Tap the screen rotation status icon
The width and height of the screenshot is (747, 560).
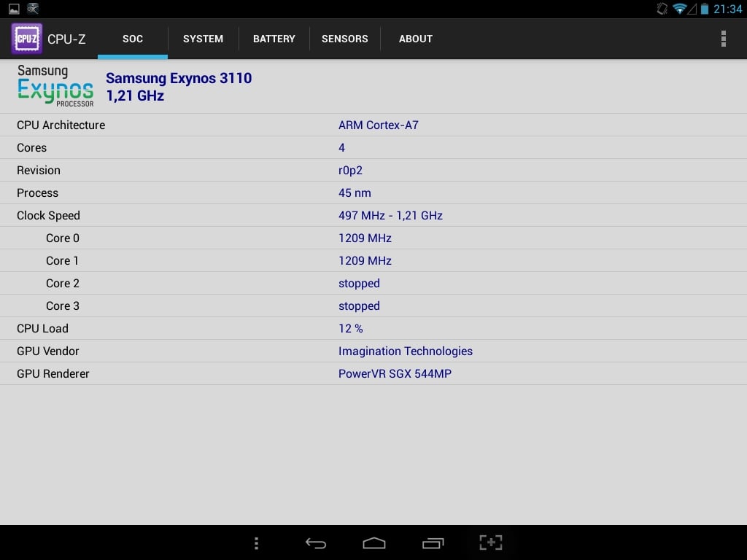click(x=662, y=9)
